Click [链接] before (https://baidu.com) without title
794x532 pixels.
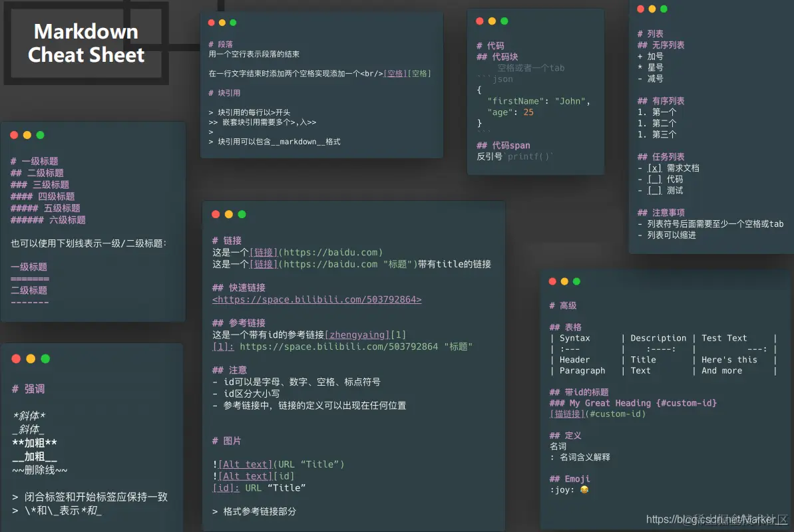click(264, 252)
